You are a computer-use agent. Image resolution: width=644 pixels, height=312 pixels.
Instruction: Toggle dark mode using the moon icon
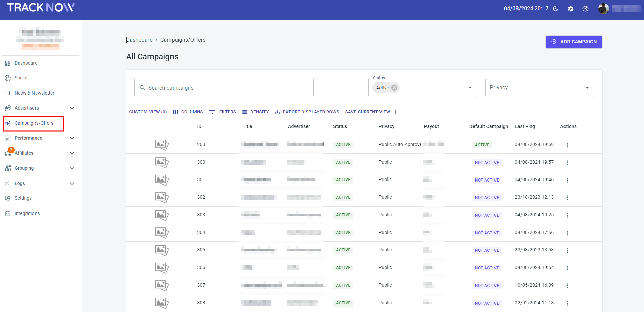pyautogui.click(x=556, y=9)
